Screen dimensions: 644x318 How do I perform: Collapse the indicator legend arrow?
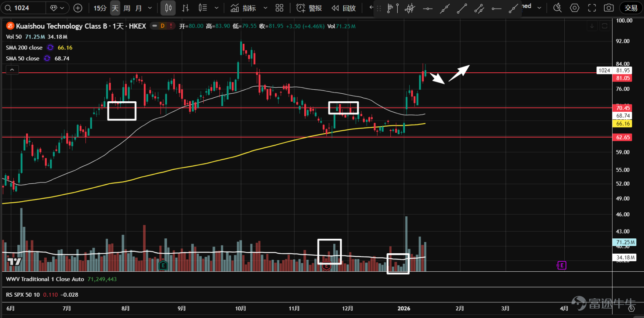click(12, 70)
